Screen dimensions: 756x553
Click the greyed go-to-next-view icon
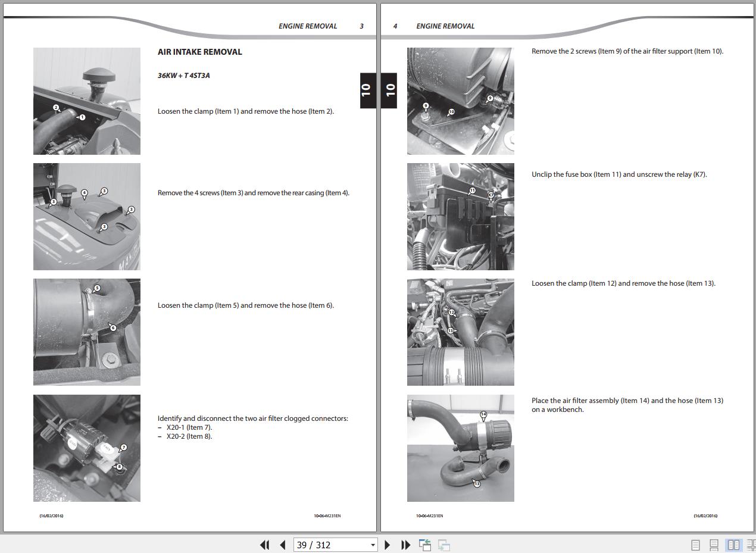tap(444, 545)
